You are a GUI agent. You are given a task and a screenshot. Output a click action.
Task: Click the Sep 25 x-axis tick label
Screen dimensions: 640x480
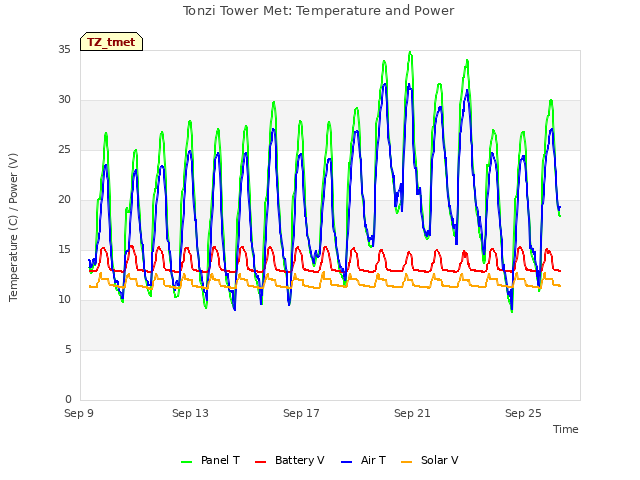click(523, 413)
